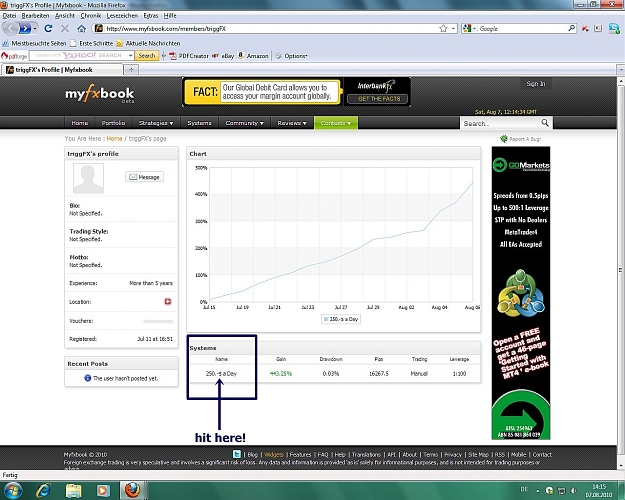The image size is (625, 500).
Task: Expand the Strategies dropdown menu
Action: [156, 123]
